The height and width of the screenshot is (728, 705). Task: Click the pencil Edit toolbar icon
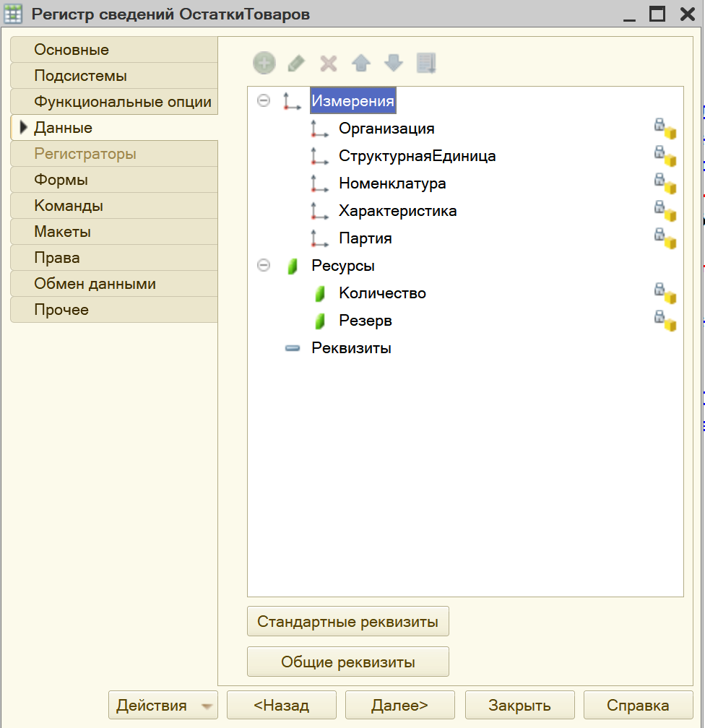tap(296, 63)
